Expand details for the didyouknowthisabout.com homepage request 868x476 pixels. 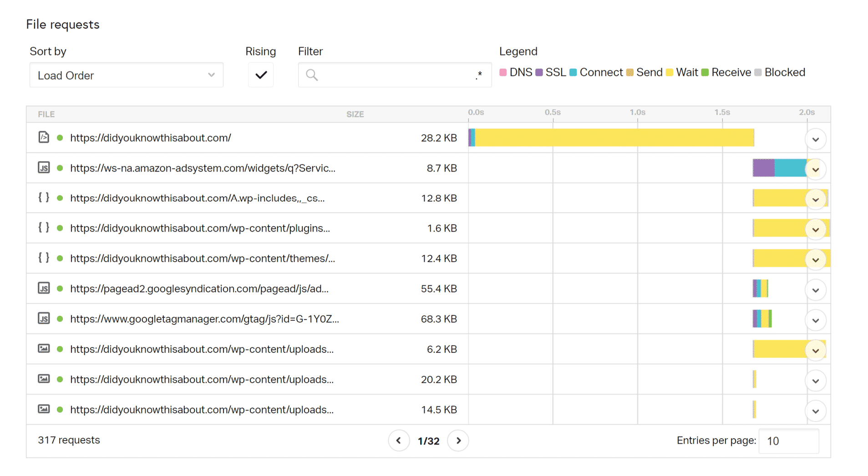click(816, 139)
